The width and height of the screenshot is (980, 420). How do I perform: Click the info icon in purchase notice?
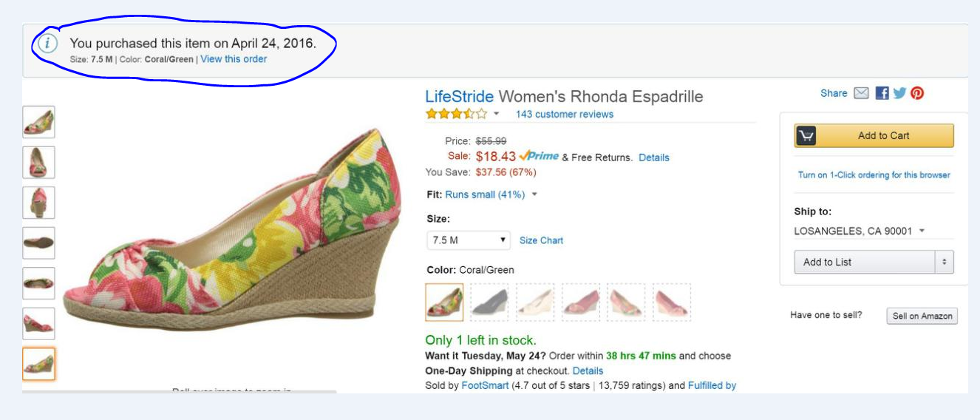(47, 44)
